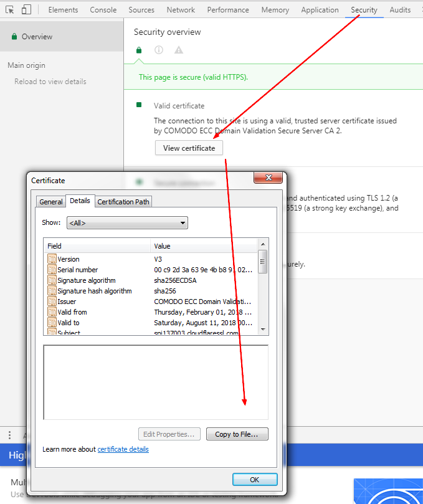The height and width of the screenshot is (504, 423).
Task: Select Overview in the security sidebar
Action: [x=62, y=36]
